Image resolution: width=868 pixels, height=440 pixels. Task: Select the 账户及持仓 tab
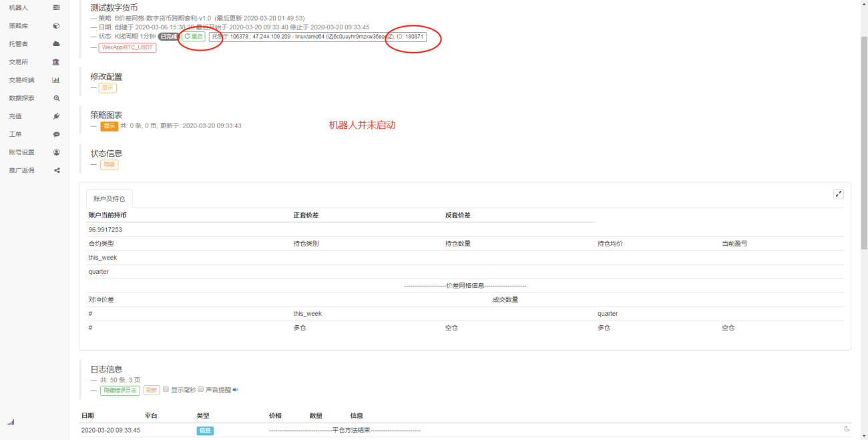[x=110, y=199]
